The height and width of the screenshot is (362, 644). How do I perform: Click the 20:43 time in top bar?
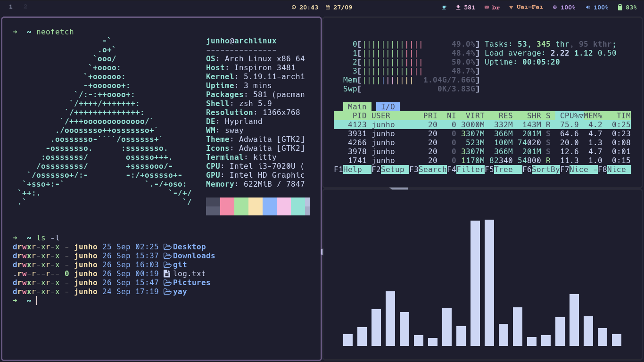point(309,7)
